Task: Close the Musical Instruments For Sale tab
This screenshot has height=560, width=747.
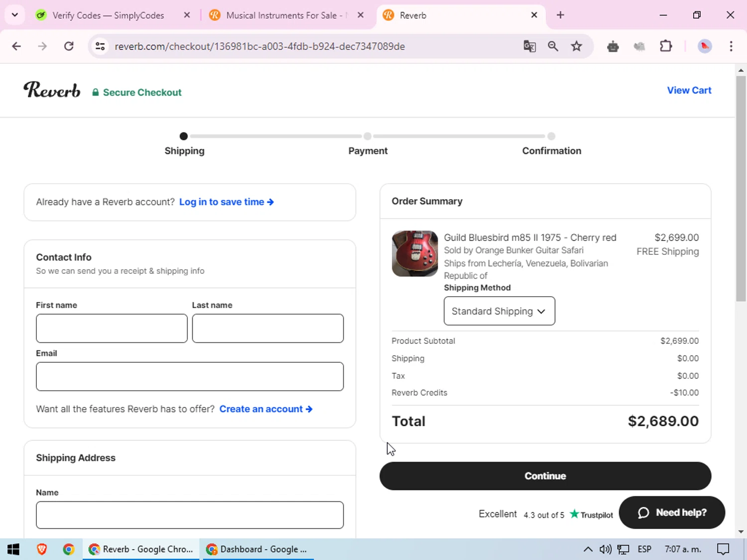Action: (x=361, y=15)
